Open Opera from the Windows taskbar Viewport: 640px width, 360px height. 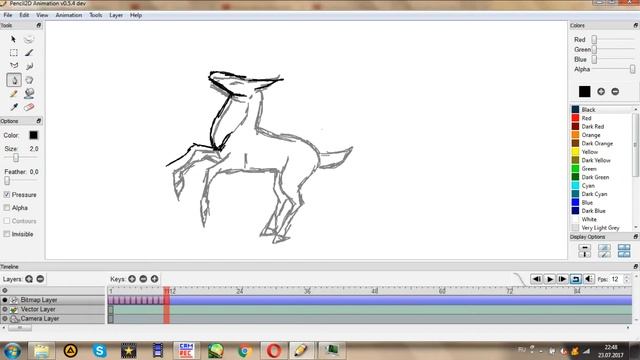coord(274,351)
